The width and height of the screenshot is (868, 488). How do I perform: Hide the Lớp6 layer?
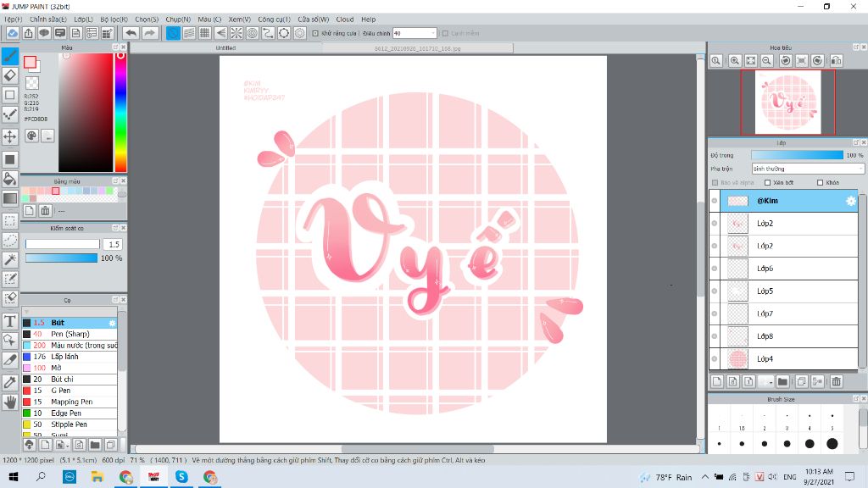(714, 269)
